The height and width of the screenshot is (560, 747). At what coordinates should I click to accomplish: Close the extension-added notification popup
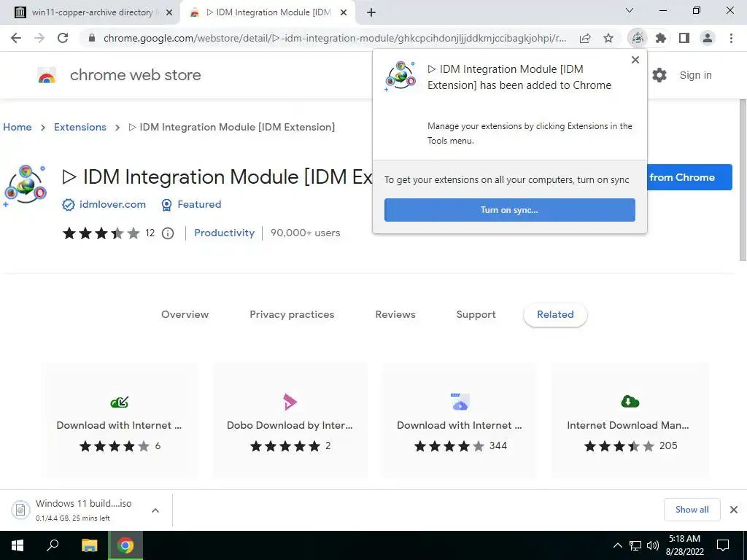(635, 60)
